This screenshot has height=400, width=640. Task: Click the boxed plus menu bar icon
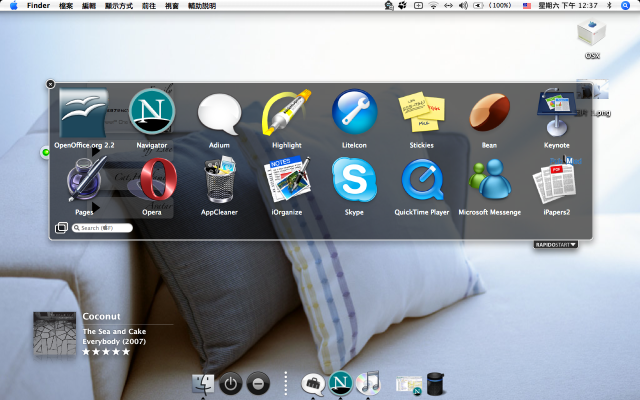point(418,6)
